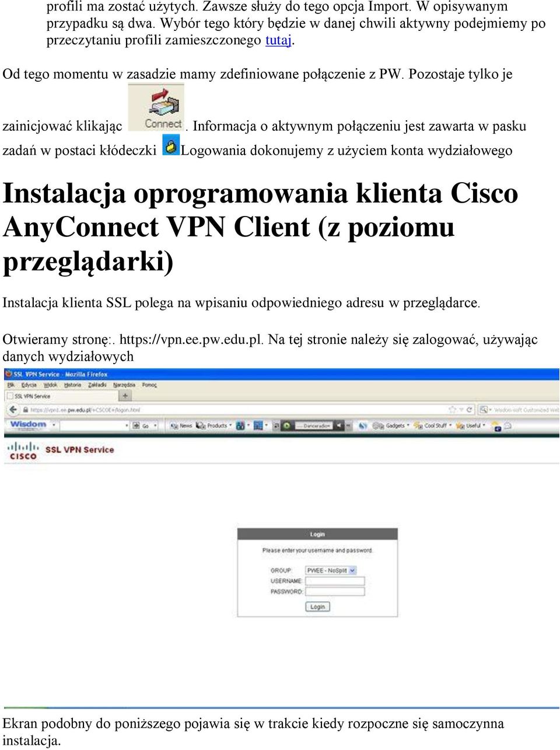Go back with the browser back arrow
The width and height of the screenshot is (560, 750).
[13, 410]
